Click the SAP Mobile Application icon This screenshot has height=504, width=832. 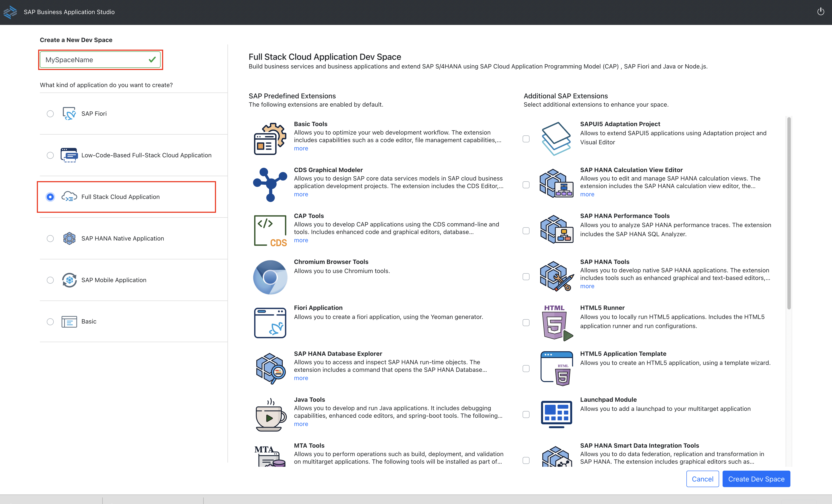coord(69,280)
